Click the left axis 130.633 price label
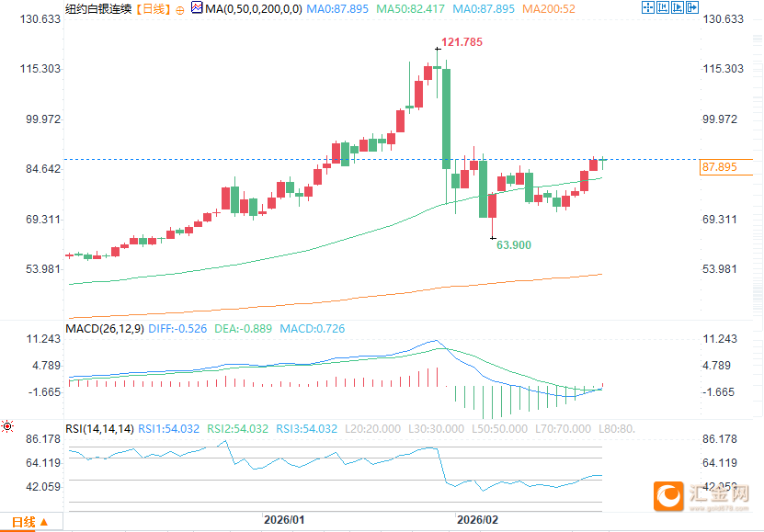Image resolution: width=764 pixels, height=532 pixels. (40, 19)
